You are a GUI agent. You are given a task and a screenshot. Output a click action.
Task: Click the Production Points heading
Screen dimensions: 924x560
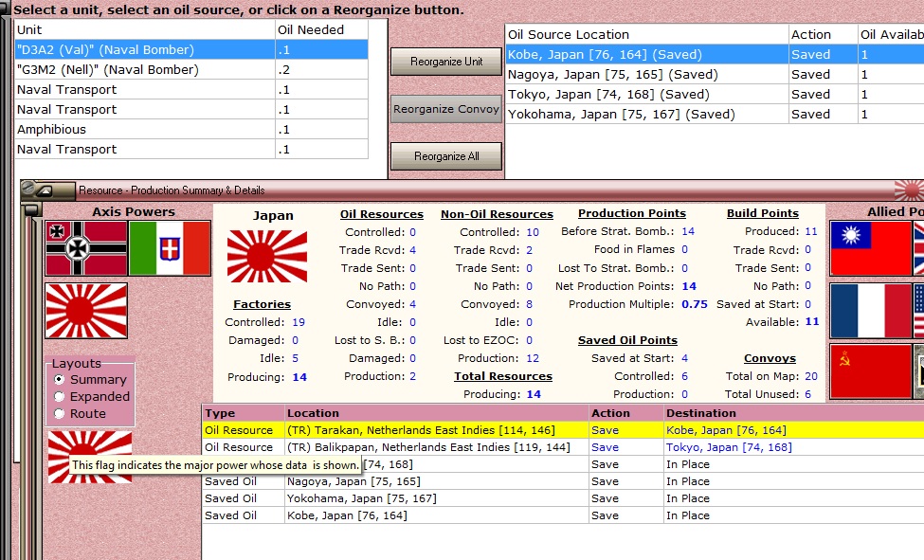pyautogui.click(x=632, y=213)
